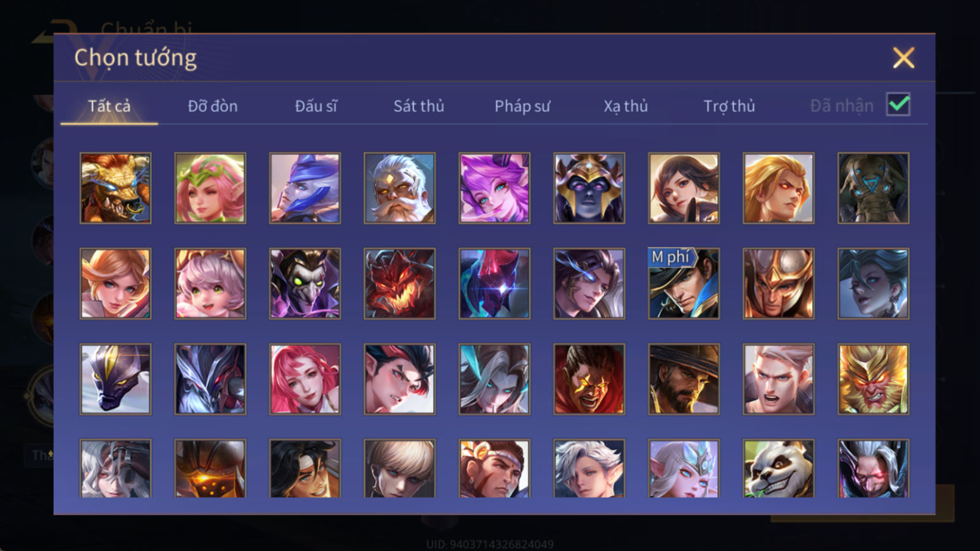Choose the white-bearded old man hero
This screenshot has height=551, width=980.
[x=399, y=188]
